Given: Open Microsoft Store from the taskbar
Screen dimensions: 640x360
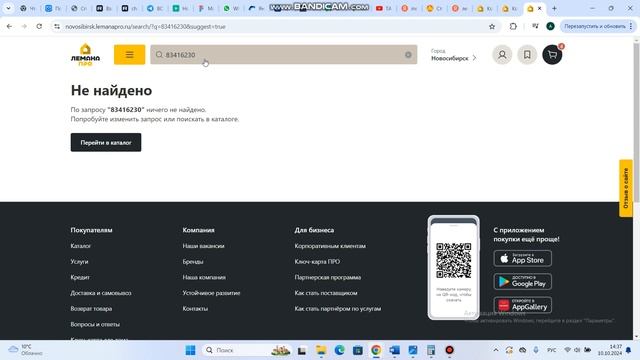Looking at the screenshot, I should (x=358, y=350).
